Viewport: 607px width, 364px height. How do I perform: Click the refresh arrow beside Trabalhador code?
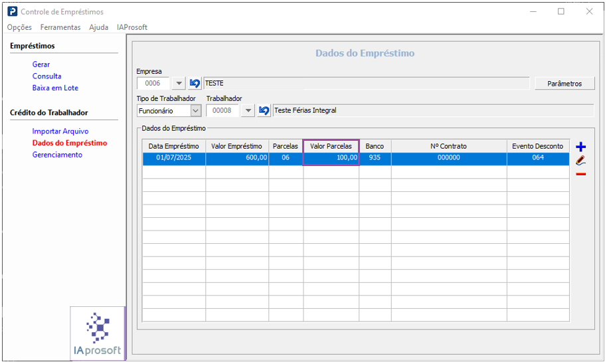click(x=264, y=111)
